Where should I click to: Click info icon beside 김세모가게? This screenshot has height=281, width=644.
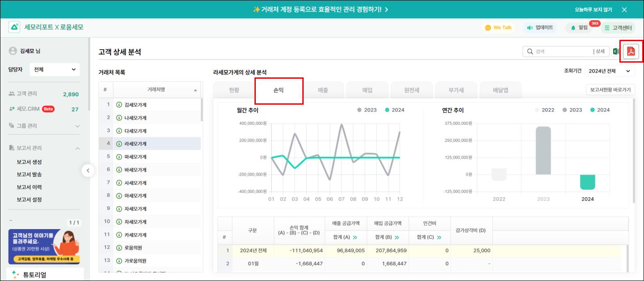tap(119, 105)
